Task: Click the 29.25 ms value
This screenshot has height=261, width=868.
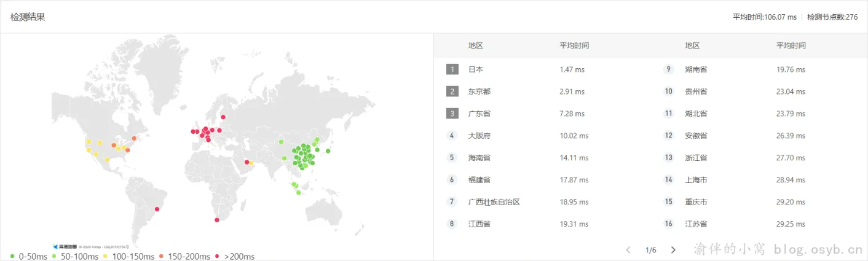Action: point(791,224)
